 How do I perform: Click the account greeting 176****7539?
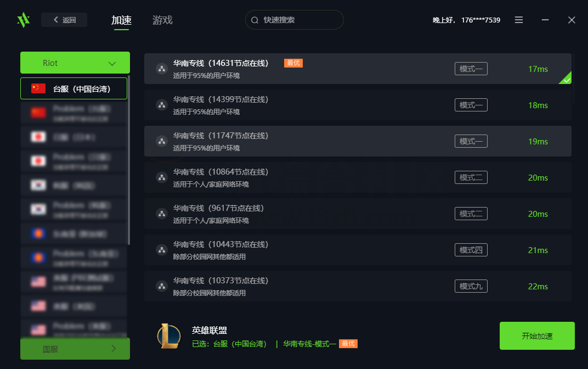[x=466, y=20]
